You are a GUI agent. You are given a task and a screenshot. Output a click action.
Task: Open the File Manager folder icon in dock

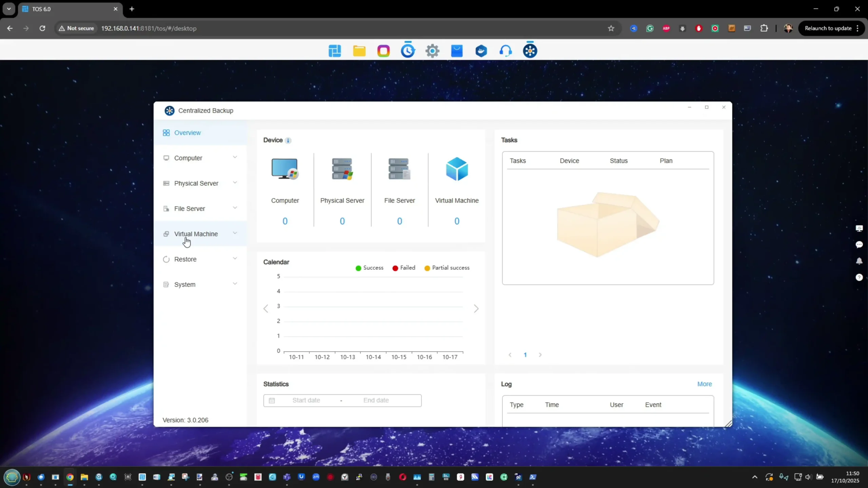coord(359,51)
